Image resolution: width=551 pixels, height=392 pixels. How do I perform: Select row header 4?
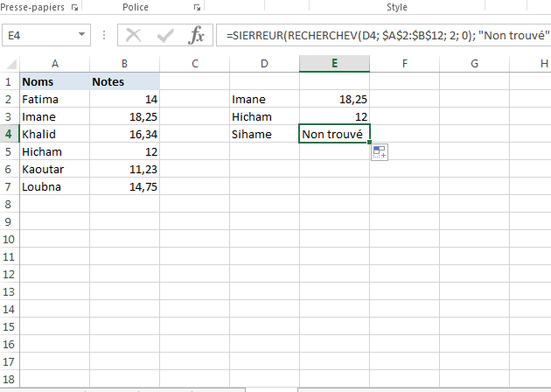pyautogui.click(x=10, y=134)
